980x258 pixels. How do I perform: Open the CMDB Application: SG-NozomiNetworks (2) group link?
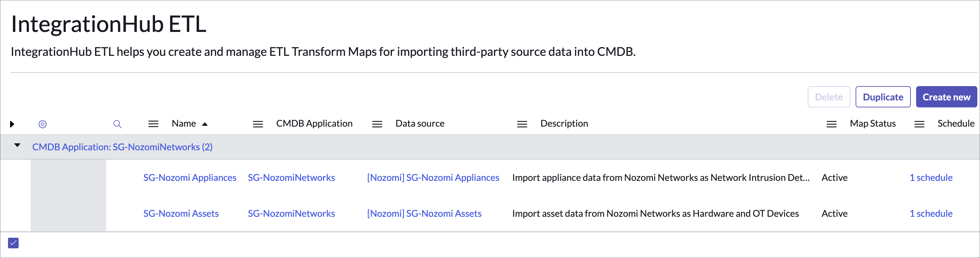coord(122,147)
